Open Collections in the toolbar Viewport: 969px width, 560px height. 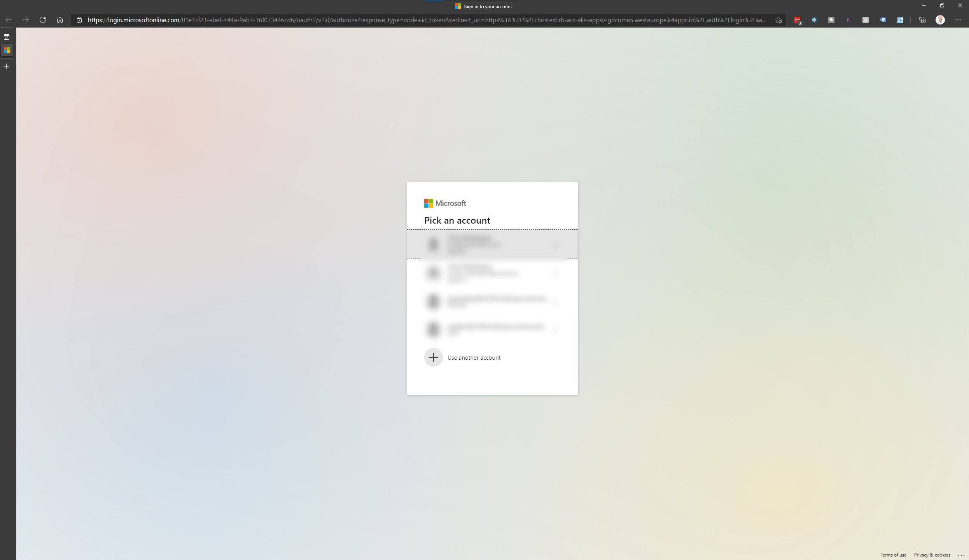pyautogui.click(x=922, y=20)
